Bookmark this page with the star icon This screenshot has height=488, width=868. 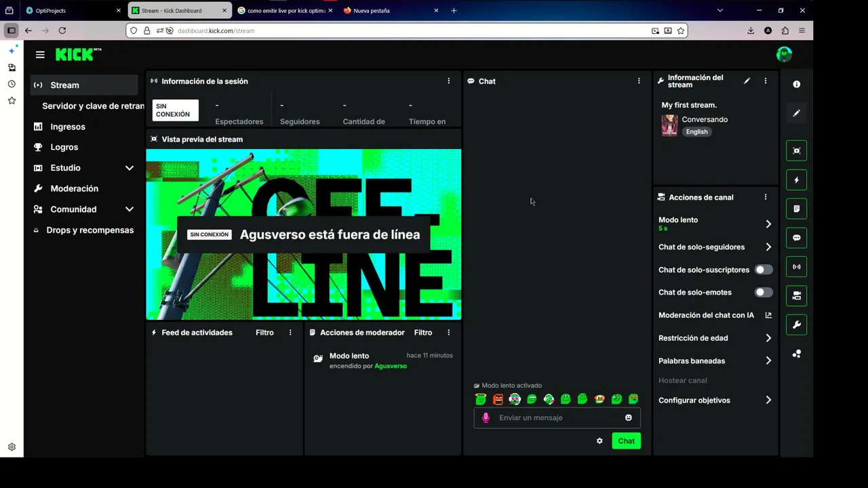[x=681, y=30]
